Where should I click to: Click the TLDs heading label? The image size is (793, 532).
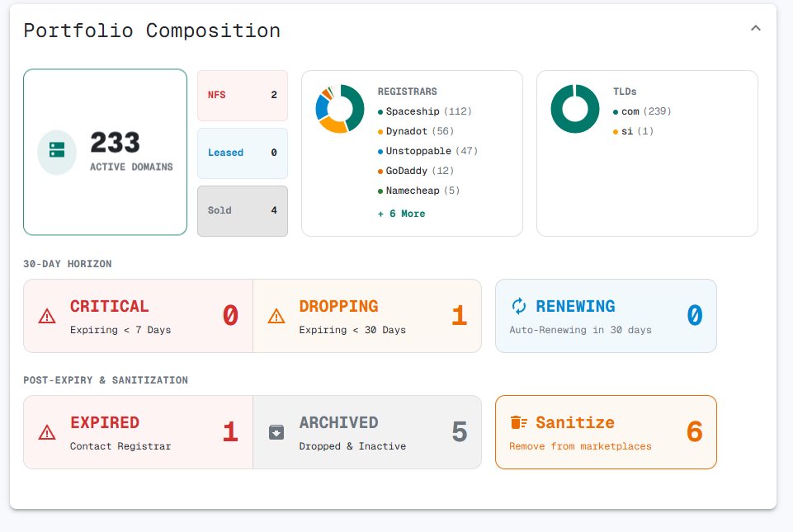[x=625, y=92]
